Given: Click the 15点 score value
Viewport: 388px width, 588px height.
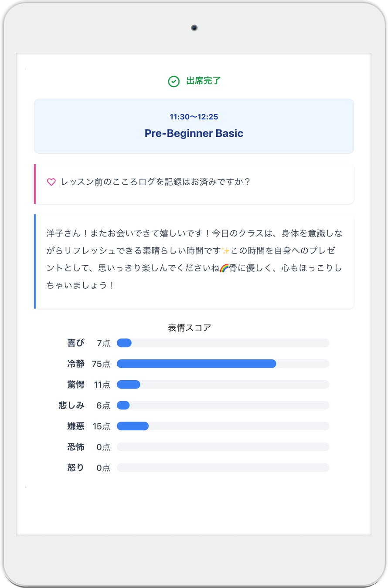Looking at the screenshot, I should tap(101, 426).
